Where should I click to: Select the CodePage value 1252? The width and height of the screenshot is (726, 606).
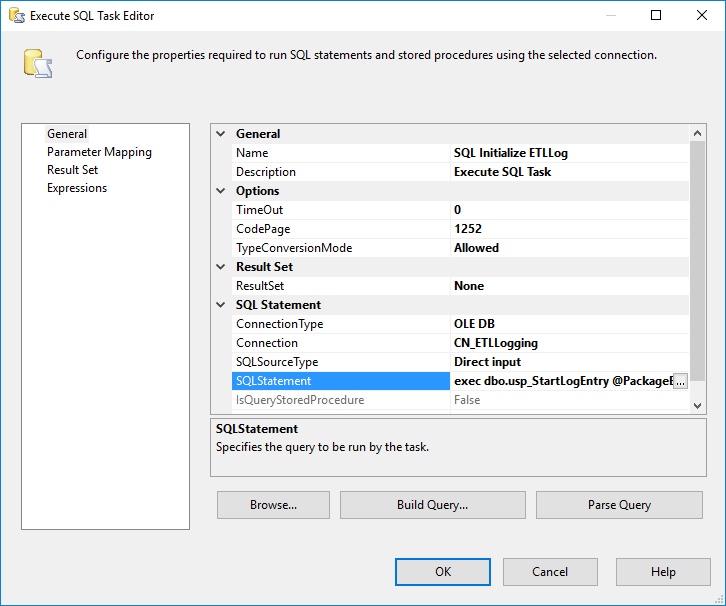pos(570,229)
